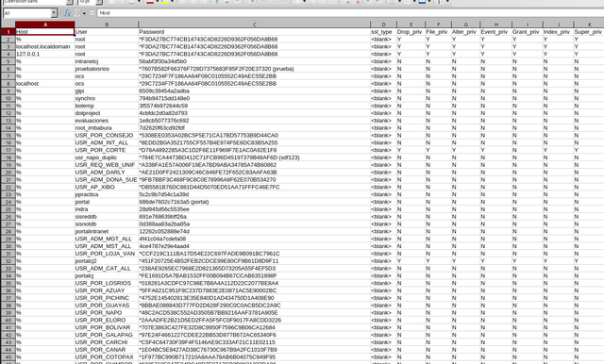604x364 pixels.
Task: Select column B header
Action: coord(107,25)
